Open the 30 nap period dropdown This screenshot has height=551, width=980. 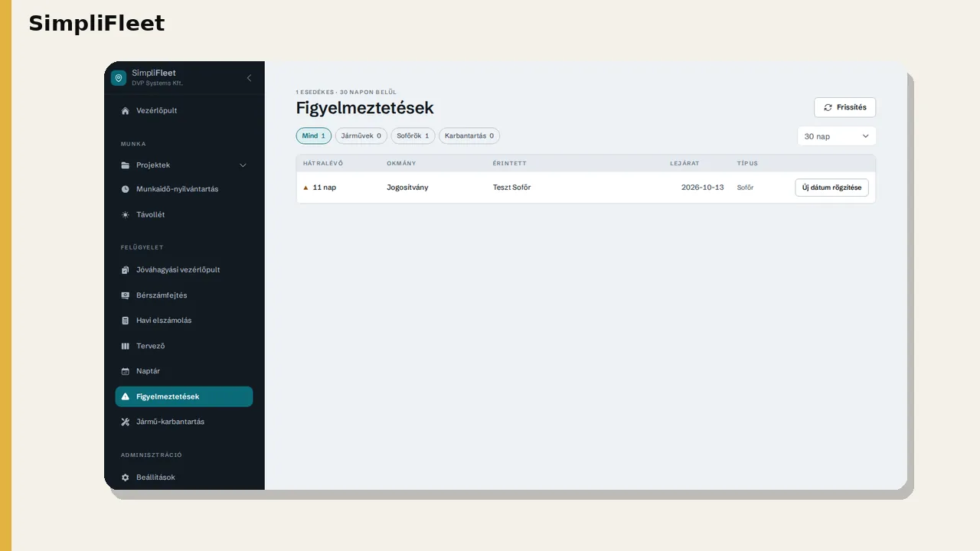(x=836, y=136)
